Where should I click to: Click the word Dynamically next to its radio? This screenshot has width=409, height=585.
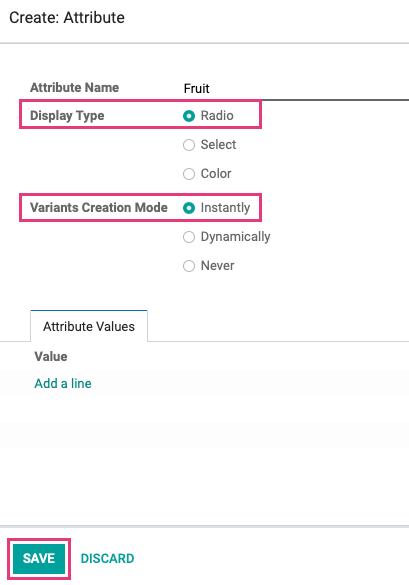point(235,237)
